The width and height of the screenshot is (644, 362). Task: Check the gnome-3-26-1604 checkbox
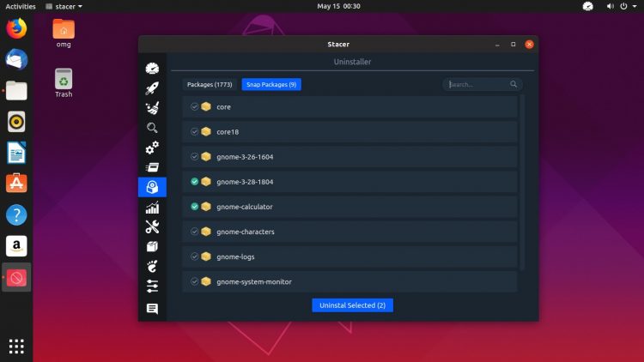[194, 157]
